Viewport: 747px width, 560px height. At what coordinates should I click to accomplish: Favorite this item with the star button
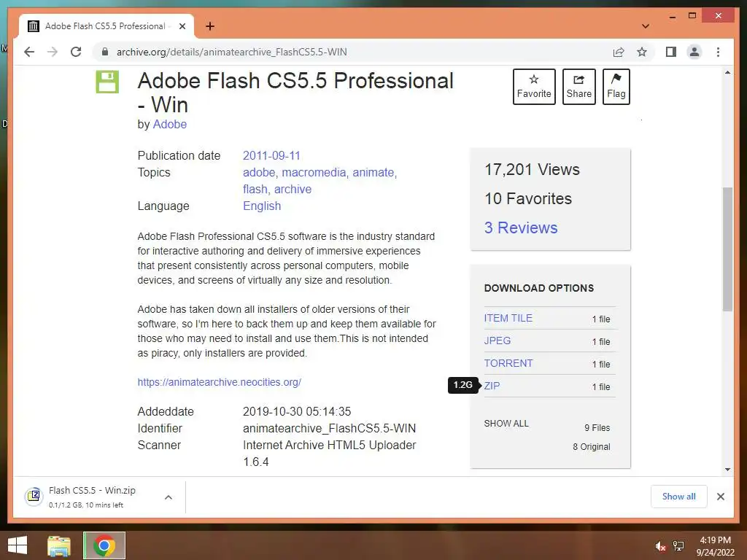click(534, 87)
